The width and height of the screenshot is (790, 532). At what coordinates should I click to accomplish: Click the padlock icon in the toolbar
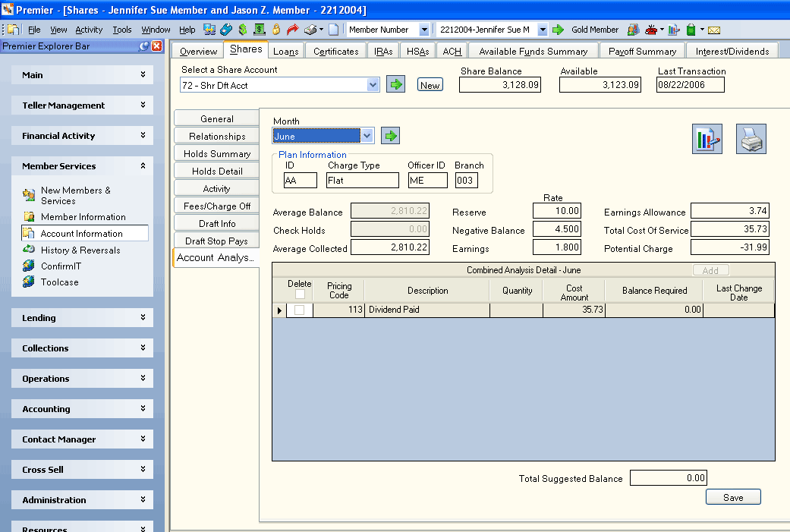[x=276, y=30]
